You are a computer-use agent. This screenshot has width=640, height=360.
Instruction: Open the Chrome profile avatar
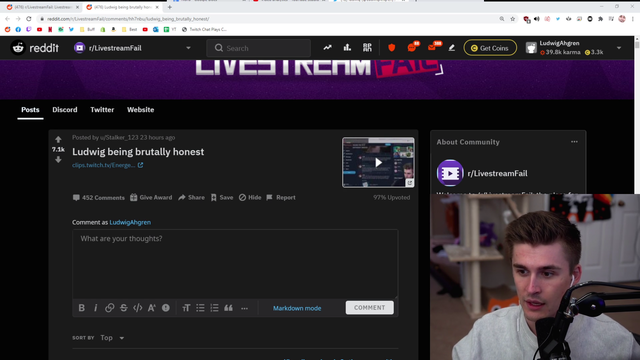pyautogui.click(x=622, y=19)
